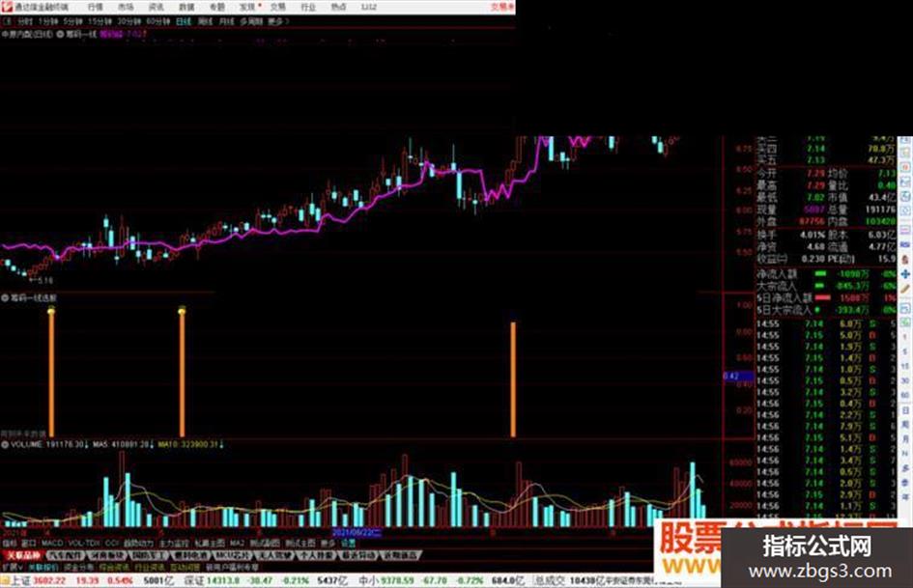This screenshot has height=588, width=913.
Task: Select the pencil drawing tool in right sidebar
Action: coord(905,289)
